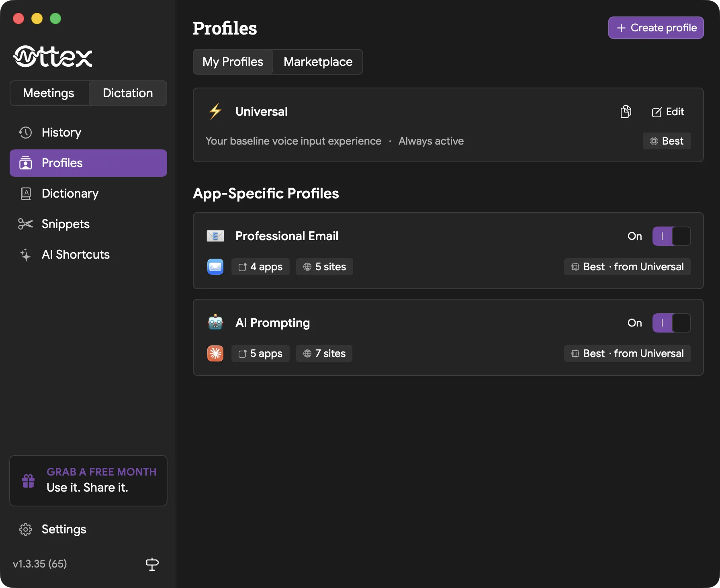Click 7 sites chip in AI Prompting
Screen dimensions: 720x588
(x=324, y=353)
